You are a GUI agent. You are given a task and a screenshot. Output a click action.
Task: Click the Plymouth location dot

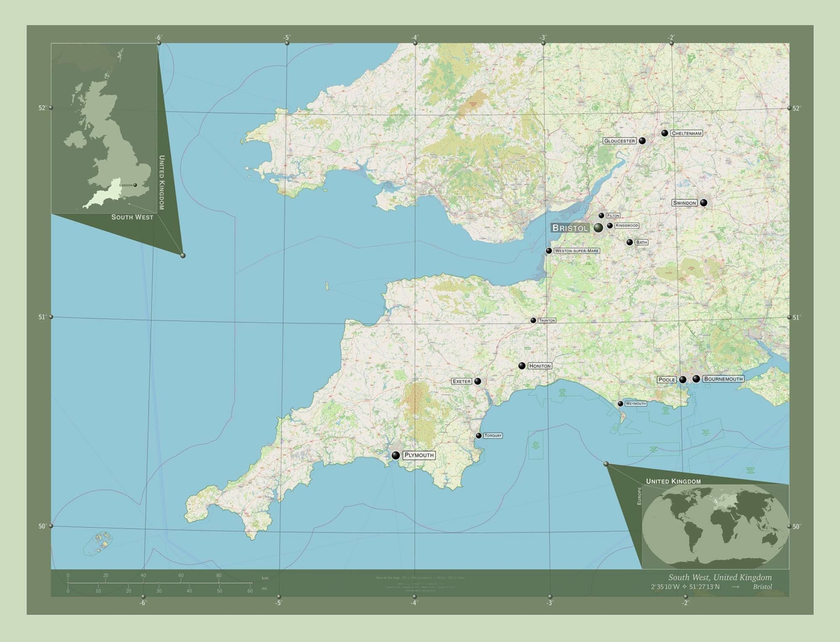pos(395,455)
